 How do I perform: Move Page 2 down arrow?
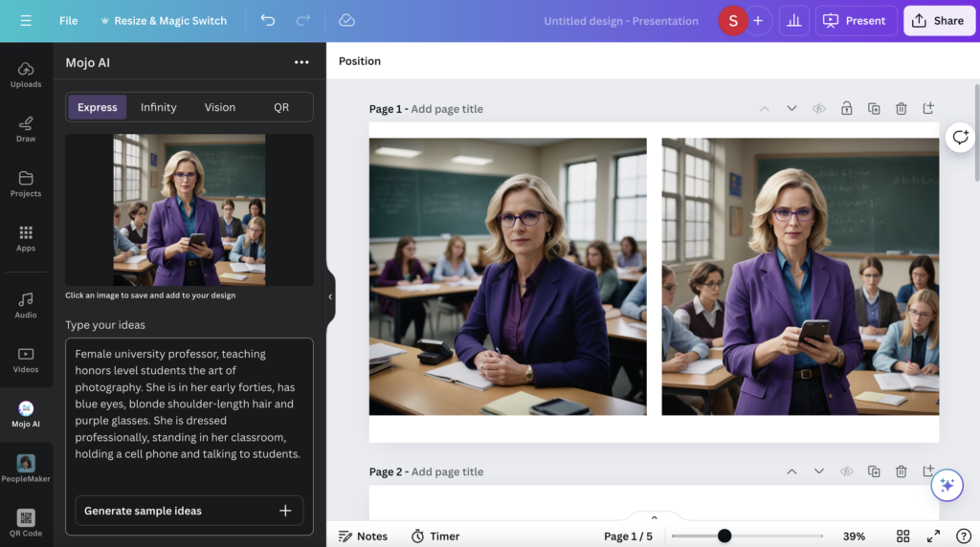click(819, 471)
